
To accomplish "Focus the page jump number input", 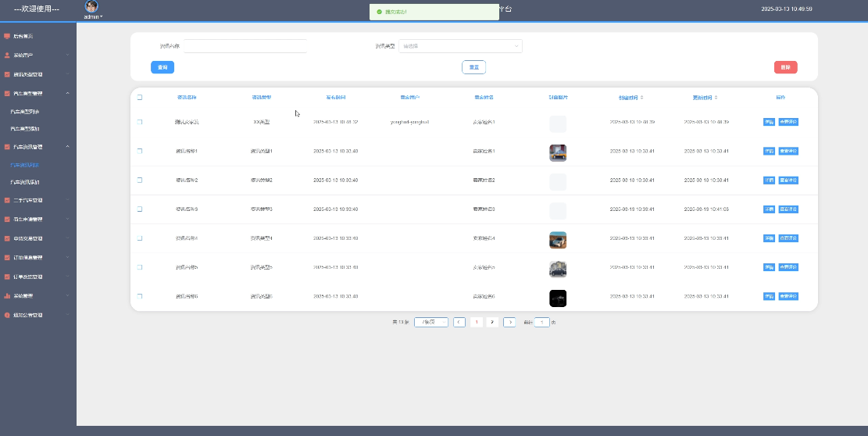I will click(542, 322).
